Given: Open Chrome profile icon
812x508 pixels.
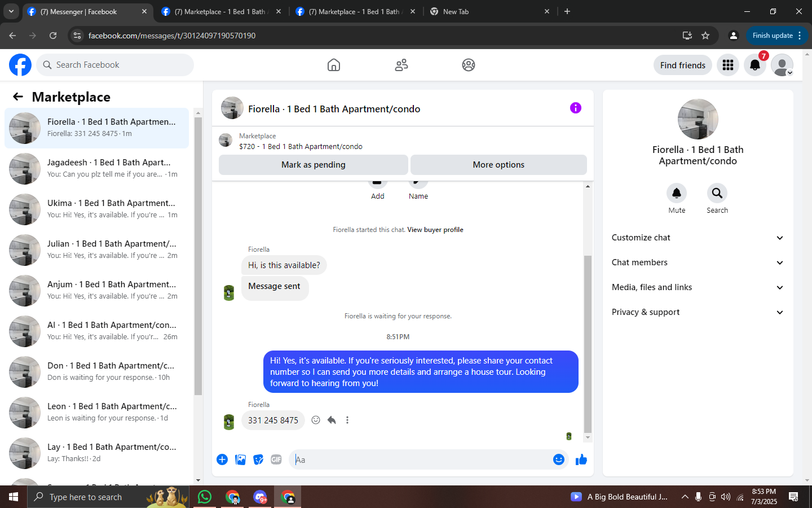Looking at the screenshot, I should (733, 36).
